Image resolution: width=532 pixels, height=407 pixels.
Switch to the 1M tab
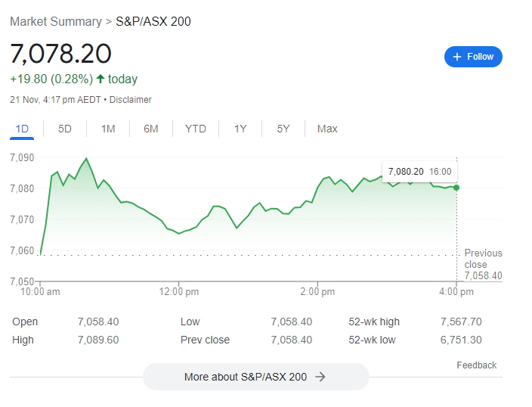[108, 129]
